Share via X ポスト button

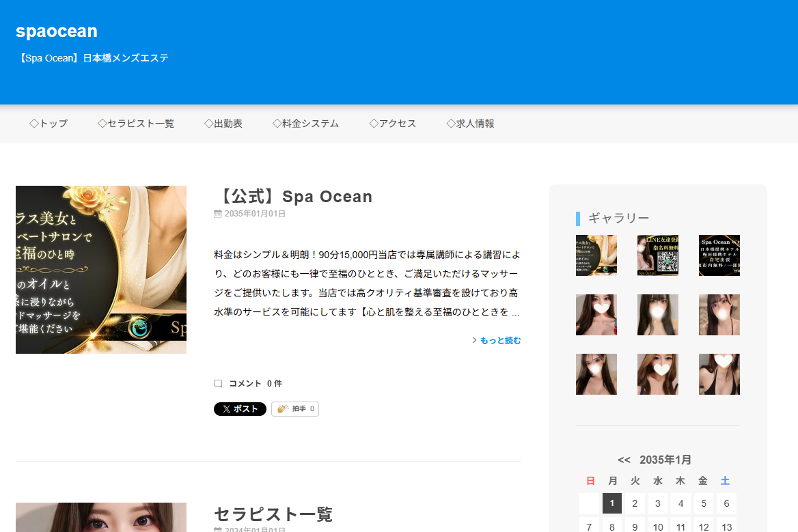pos(240,409)
